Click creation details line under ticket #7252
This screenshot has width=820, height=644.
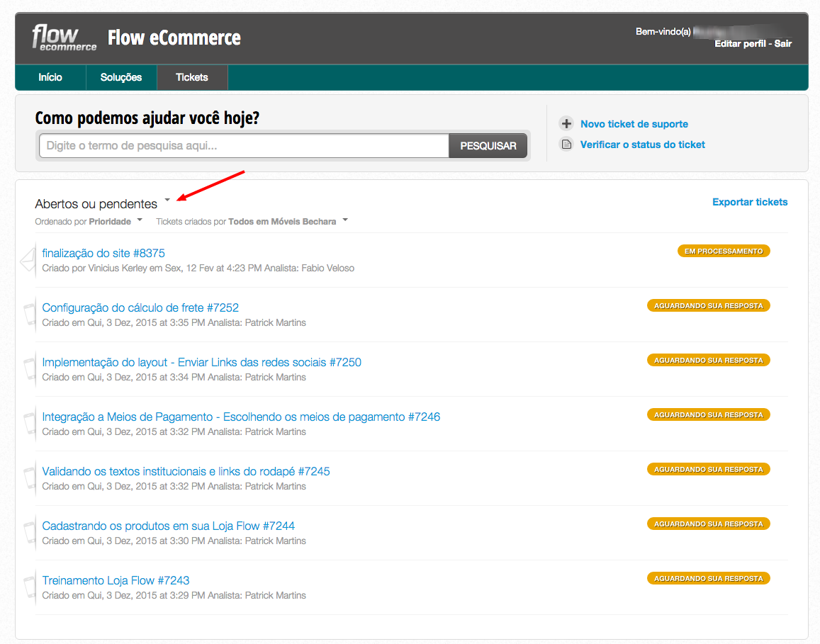pos(174,322)
